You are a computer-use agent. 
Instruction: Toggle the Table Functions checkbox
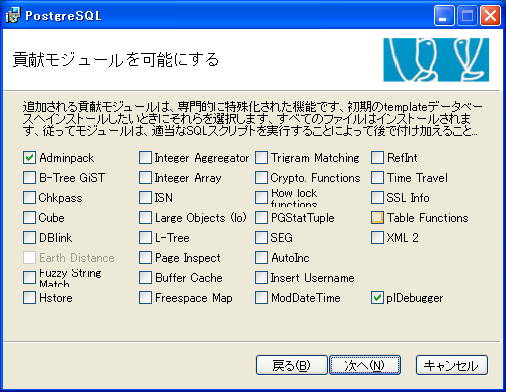pyautogui.click(x=377, y=218)
